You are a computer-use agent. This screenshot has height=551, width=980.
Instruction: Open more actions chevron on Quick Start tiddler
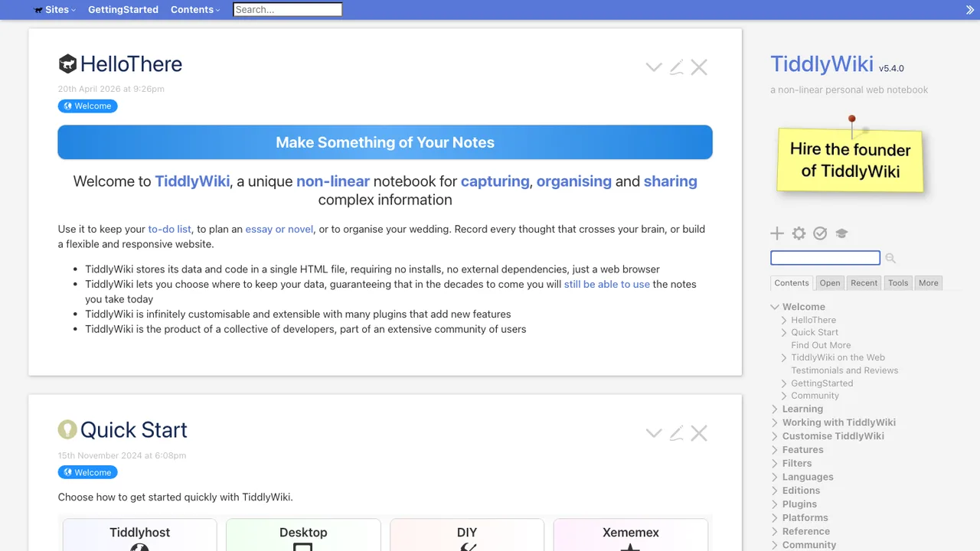tap(654, 433)
